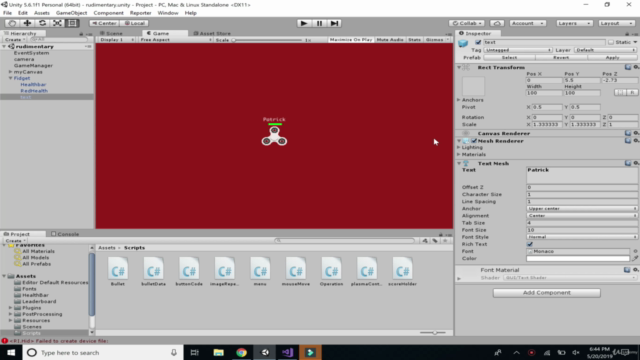Viewport: 640px width, 360px height.
Task: Toggle Mesh Renderer enabled checkbox
Action: (474, 141)
